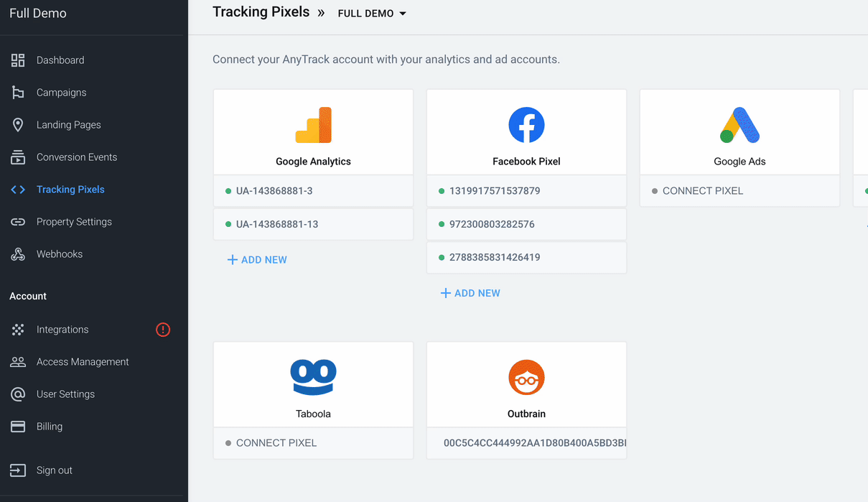Click the Google Analytics card title

(x=313, y=162)
